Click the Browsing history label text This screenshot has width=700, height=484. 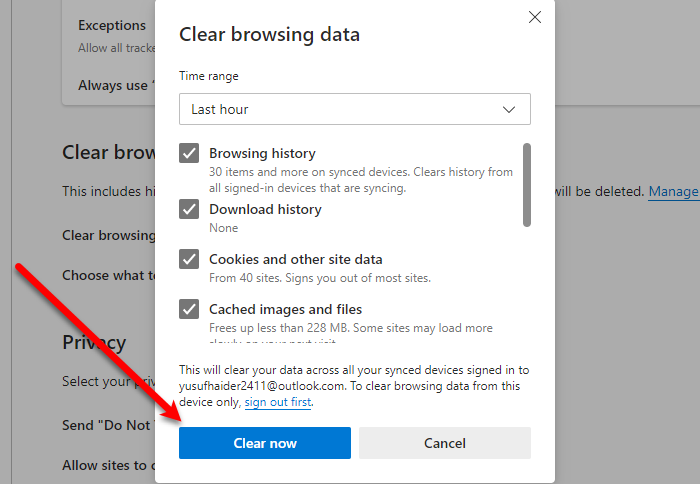click(x=262, y=154)
